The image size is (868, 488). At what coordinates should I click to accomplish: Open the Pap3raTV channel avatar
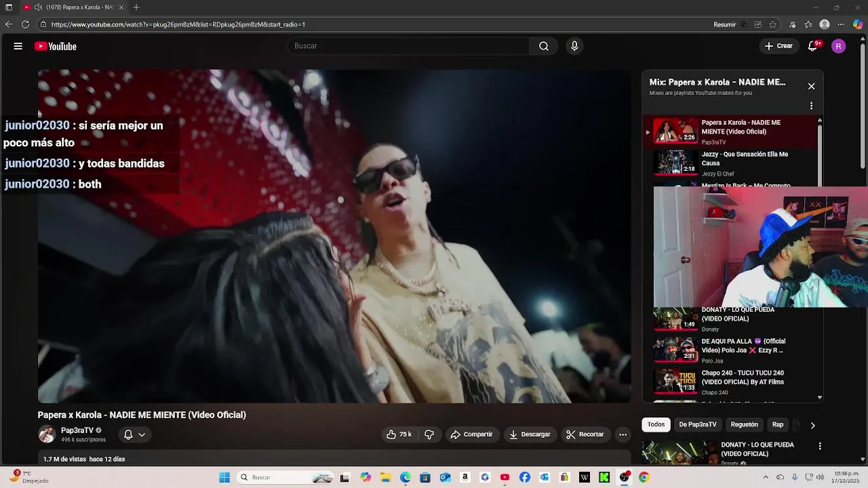click(47, 434)
